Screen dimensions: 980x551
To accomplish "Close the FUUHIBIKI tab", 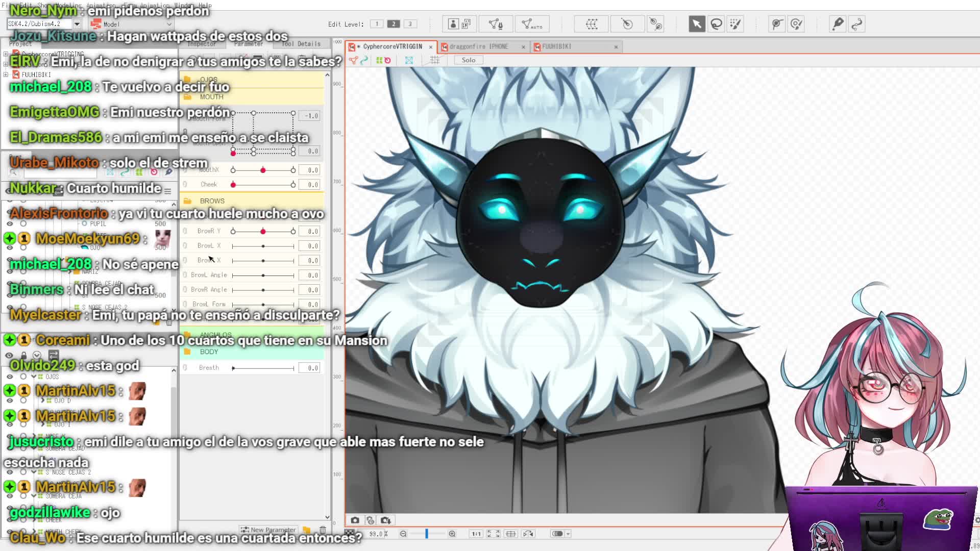I will click(616, 47).
